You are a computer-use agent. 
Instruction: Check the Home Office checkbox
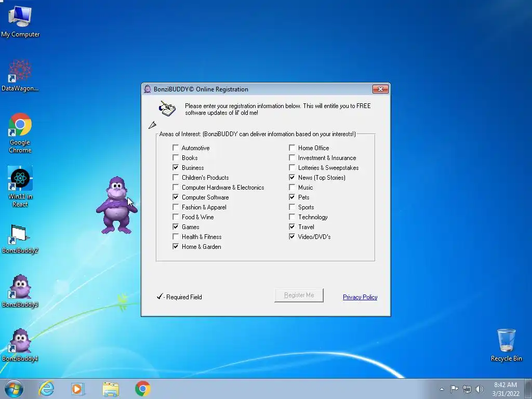coord(292,148)
